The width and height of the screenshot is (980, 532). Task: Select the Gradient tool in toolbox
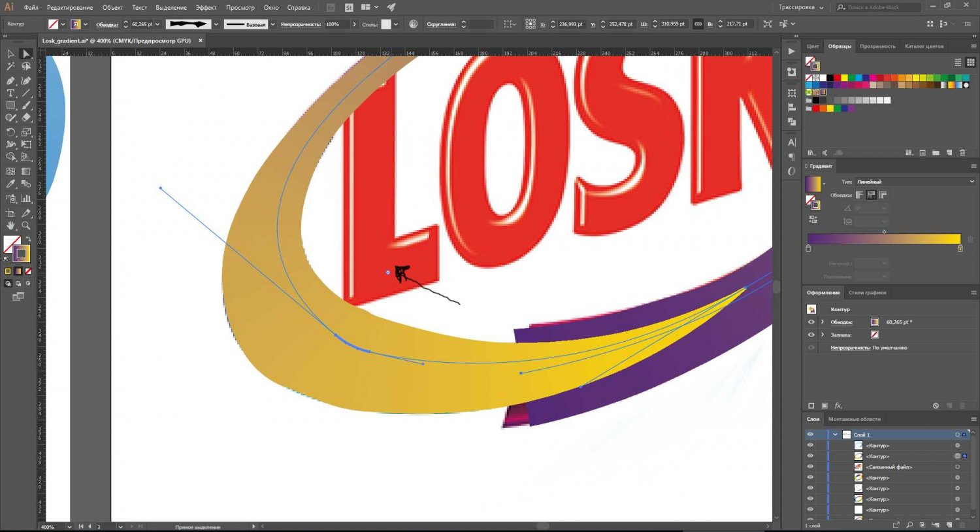coord(26,171)
